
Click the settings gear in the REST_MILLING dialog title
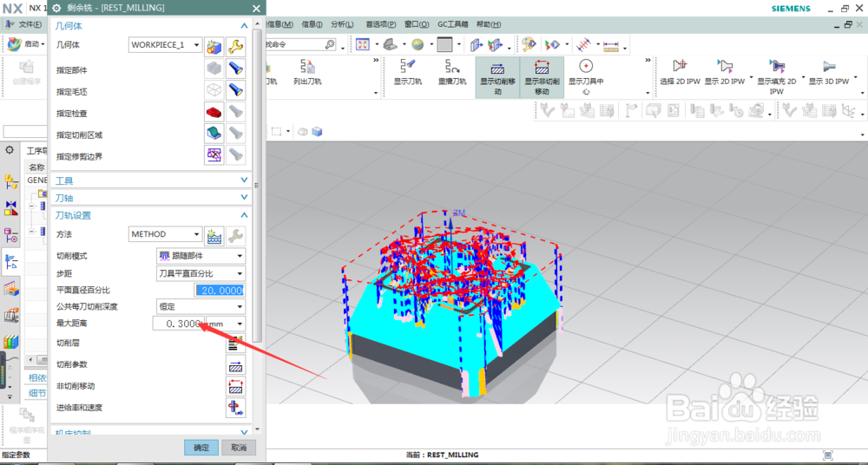[56, 9]
